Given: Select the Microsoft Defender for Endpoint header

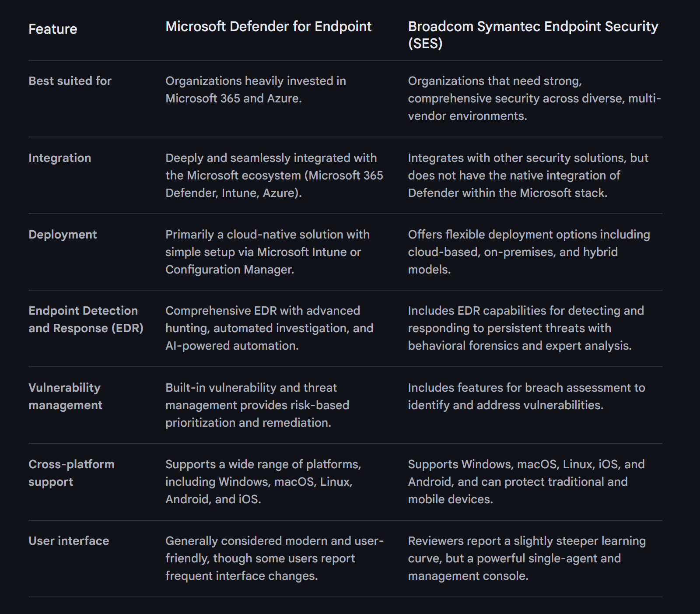Looking at the screenshot, I should click(x=268, y=26).
